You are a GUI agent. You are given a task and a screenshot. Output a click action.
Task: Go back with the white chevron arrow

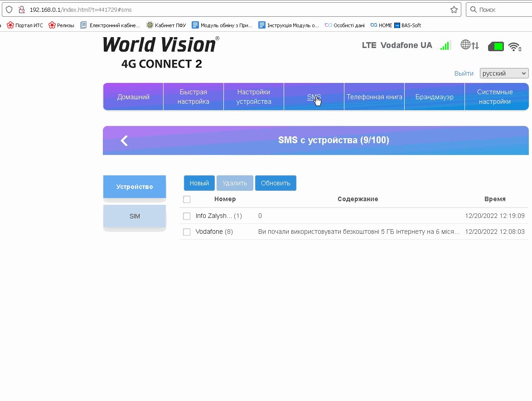(x=124, y=140)
